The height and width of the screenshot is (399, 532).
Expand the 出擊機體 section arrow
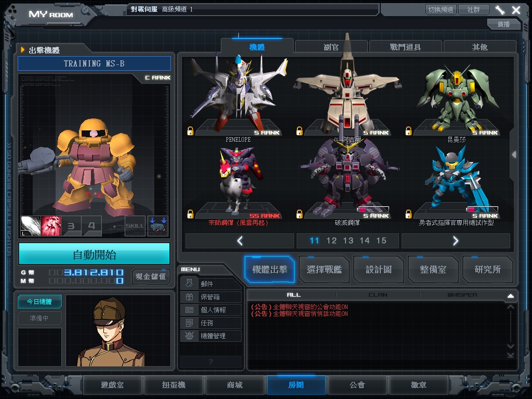coord(23,50)
